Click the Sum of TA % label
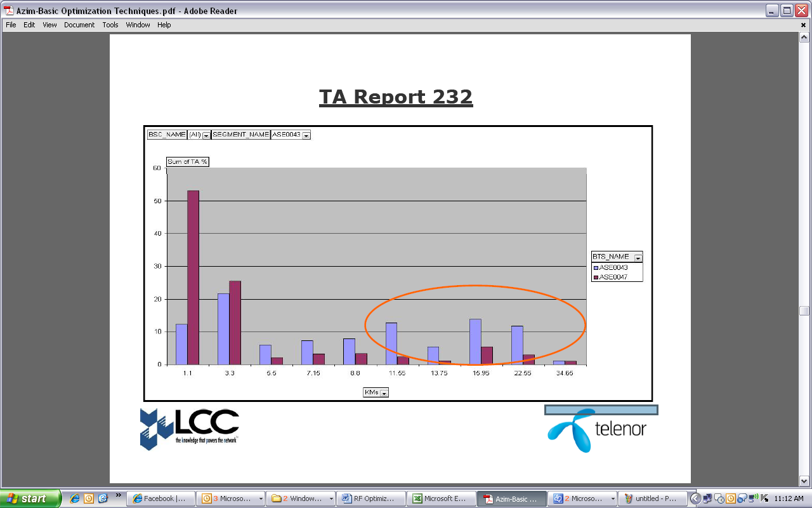The image size is (812, 508). (187, 162)
